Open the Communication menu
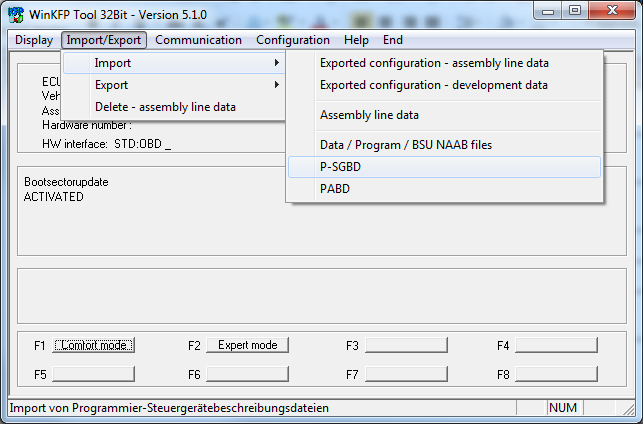Image resolution: width=643 pixels, height=424 pixels. [198, 40]
